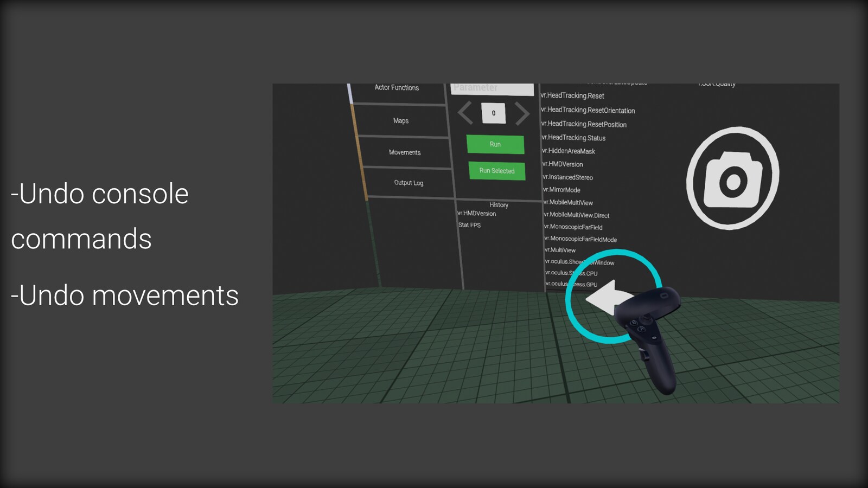Click the right arrow to increase Parameter value
This screenshot has width=868, height=488.
coord(521,113)
